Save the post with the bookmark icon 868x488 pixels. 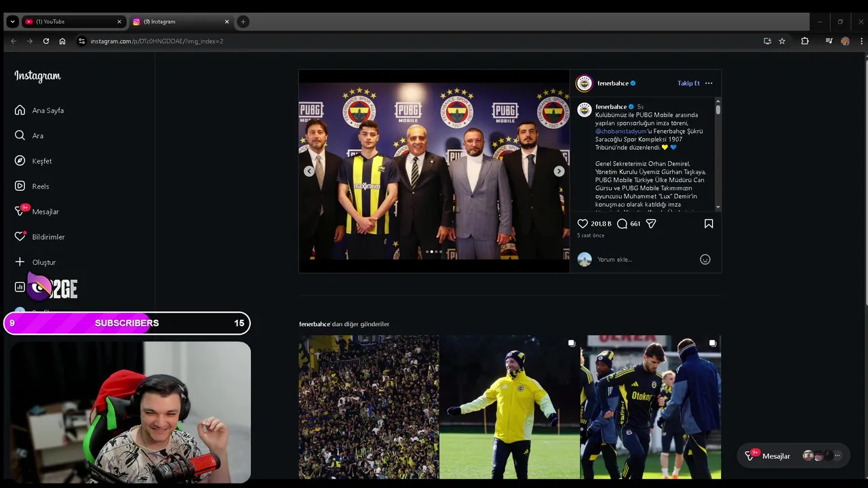[x=709, y=224]
